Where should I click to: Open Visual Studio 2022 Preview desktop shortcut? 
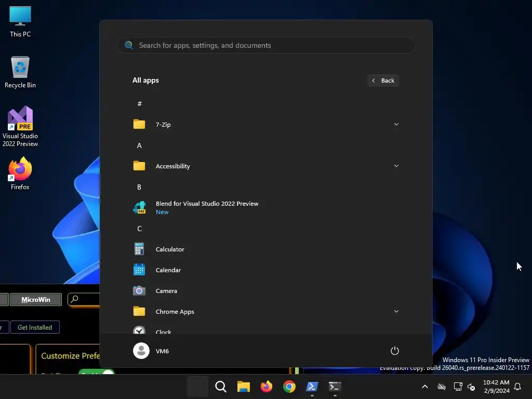(20, 126)
